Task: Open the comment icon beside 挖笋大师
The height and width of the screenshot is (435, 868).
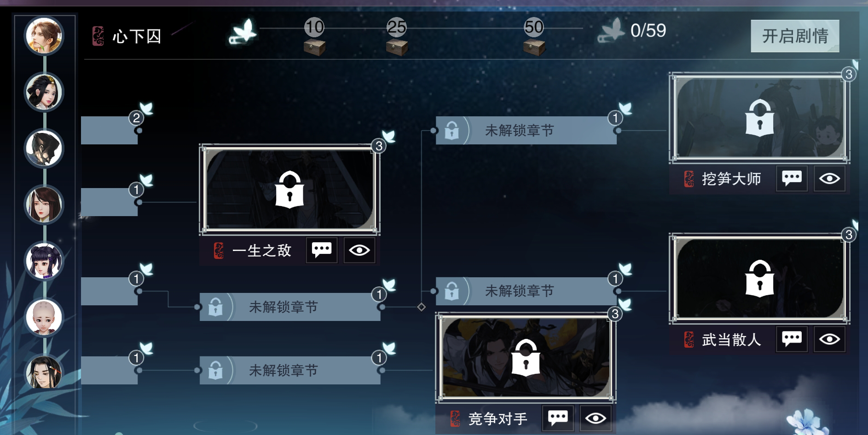Action: coord(792,178)
